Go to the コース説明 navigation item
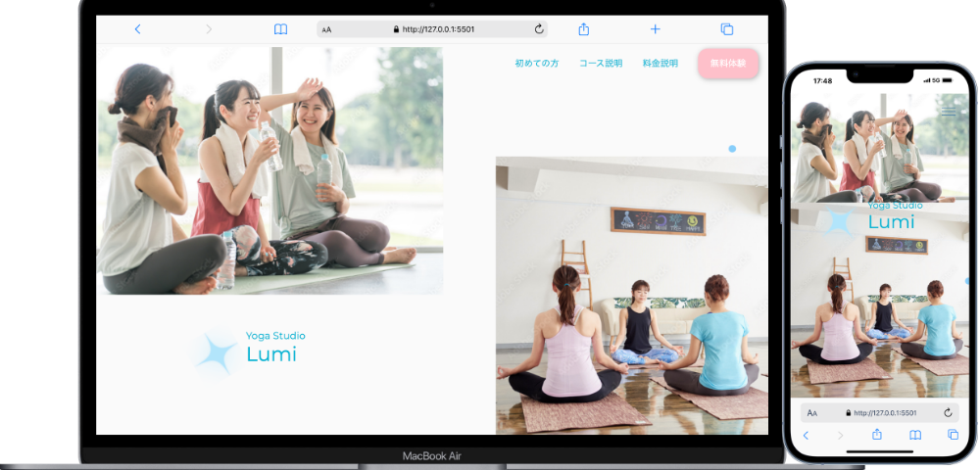The width and height of the screenshot is (980, 470). point(600,64)
